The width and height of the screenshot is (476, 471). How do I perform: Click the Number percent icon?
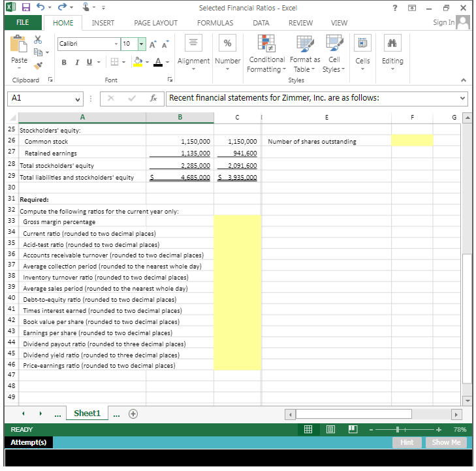click(x=227, y=42)
